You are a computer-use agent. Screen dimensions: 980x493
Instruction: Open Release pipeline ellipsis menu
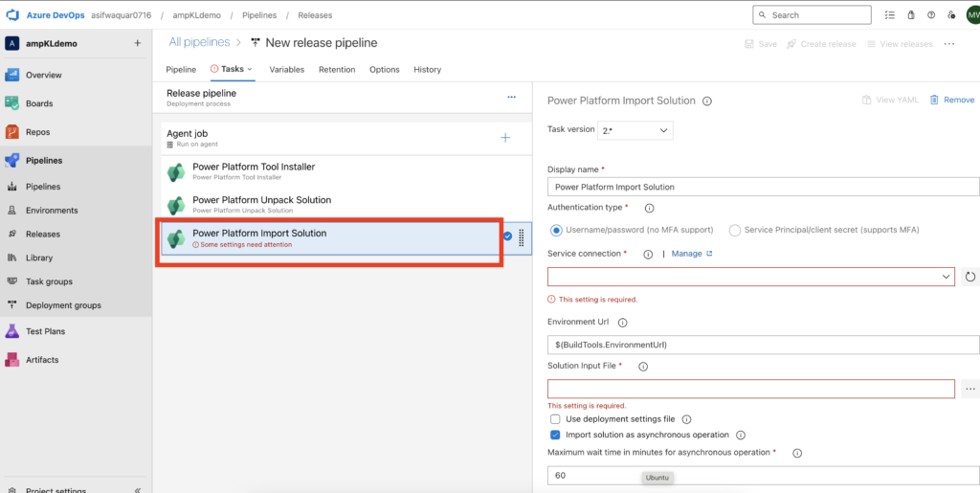(511, 97)
